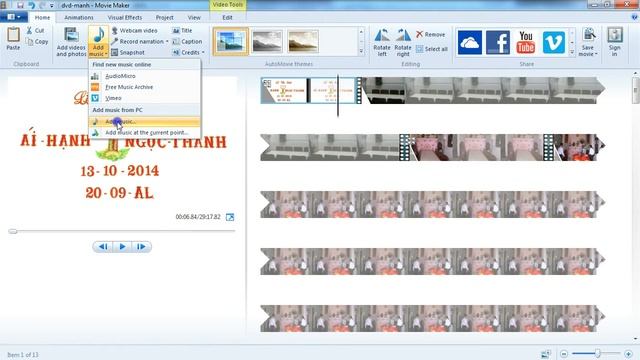The image size is (640, 360).
Task: Expand the Record narration dropdown arrow
Action: click(x=167, y=42)
